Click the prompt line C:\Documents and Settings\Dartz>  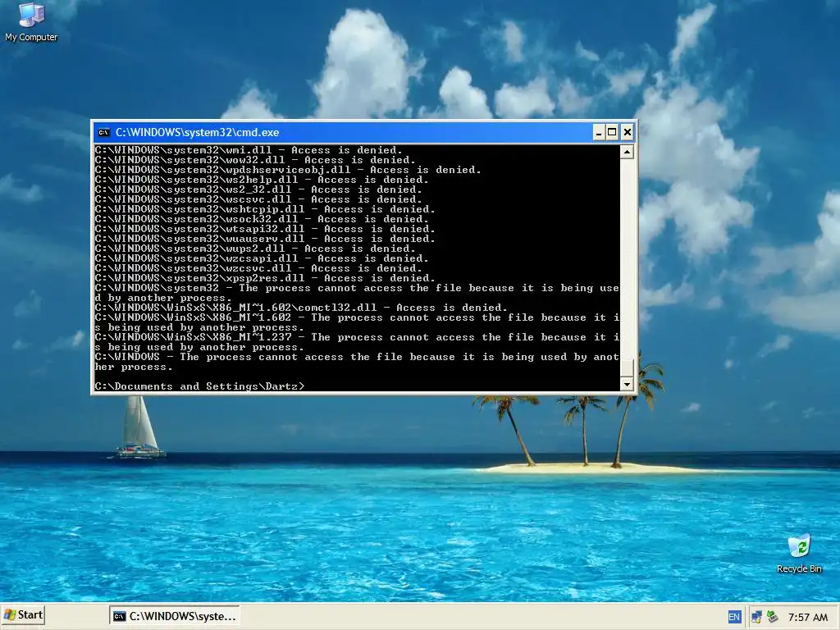tap(200, 386)
